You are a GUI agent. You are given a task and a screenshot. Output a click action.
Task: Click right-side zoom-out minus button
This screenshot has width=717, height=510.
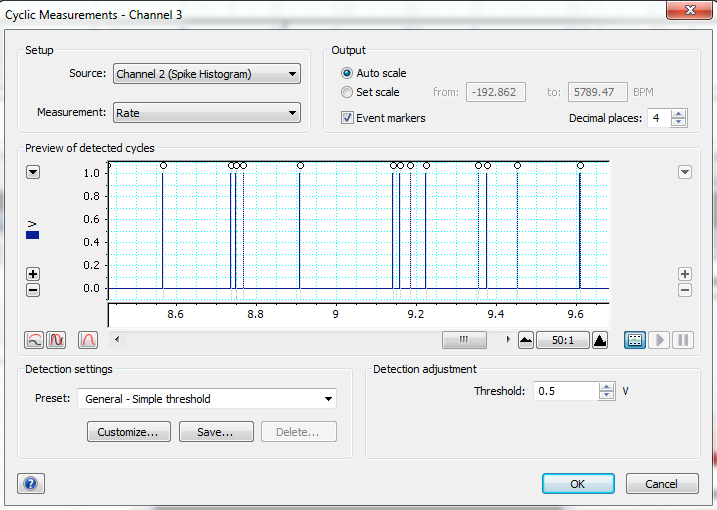(x=685, y=290)
